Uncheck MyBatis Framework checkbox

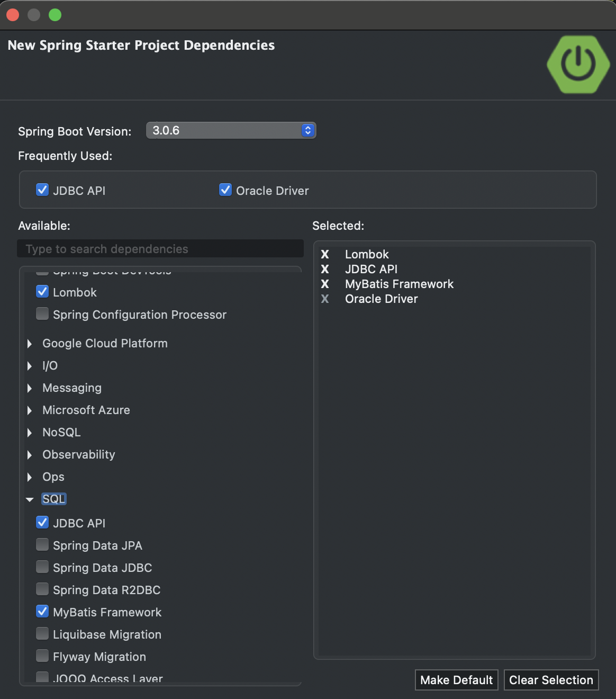coord(42,611)
